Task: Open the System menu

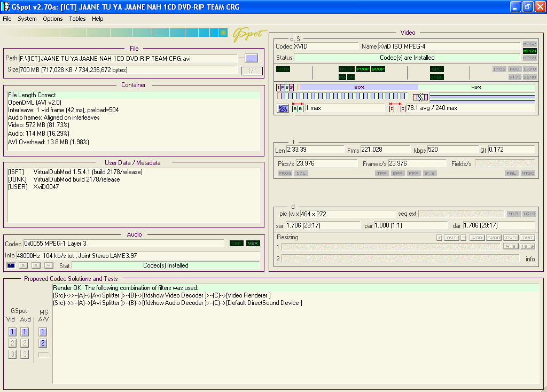Action: click(x=27, y=19)
